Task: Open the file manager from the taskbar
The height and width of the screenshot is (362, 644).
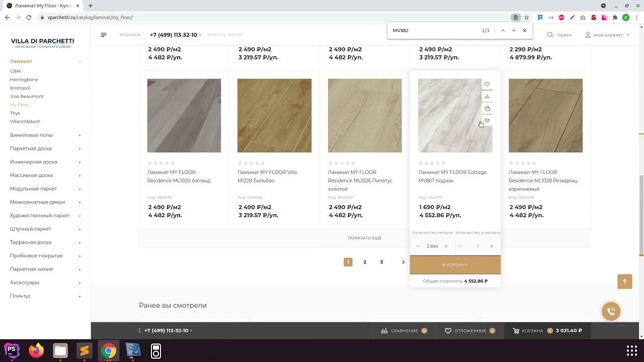Action: pos(60,350)
